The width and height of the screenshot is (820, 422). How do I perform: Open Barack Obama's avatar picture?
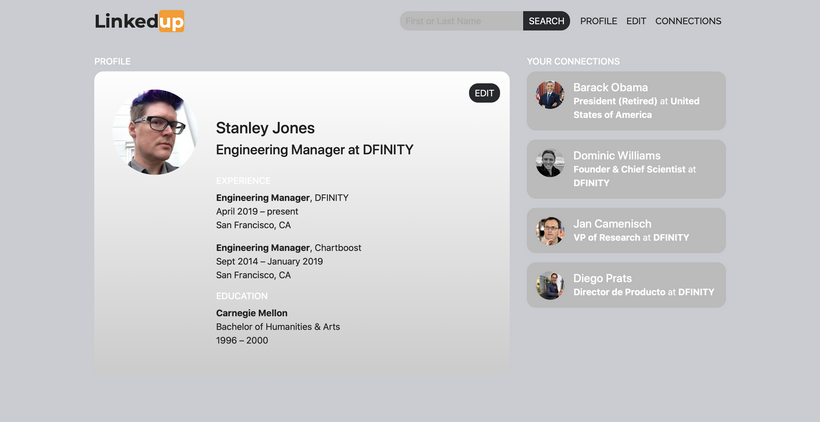click(x=550, y=95)
